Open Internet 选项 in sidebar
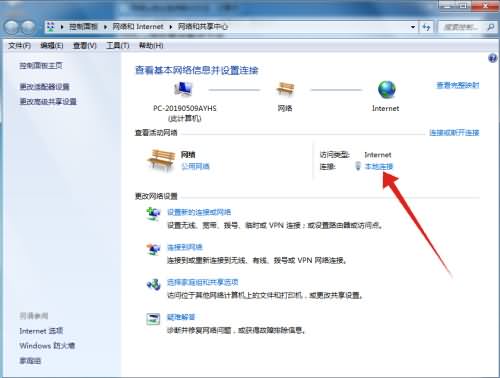Viewport: 500px width, 378px height. (41, 331)
